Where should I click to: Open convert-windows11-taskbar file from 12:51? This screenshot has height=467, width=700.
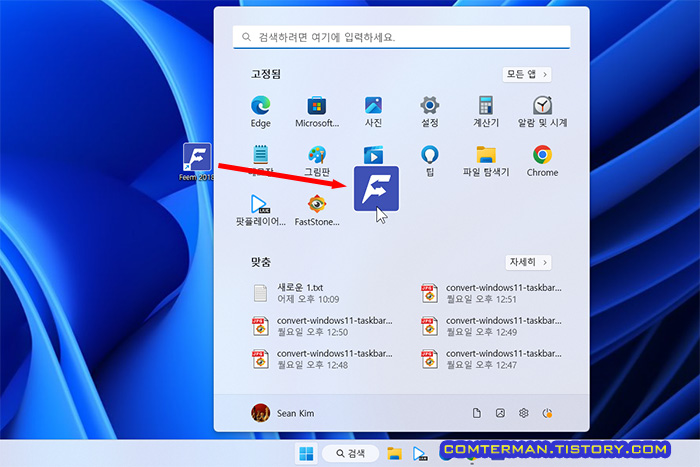[x=491, y=293]
